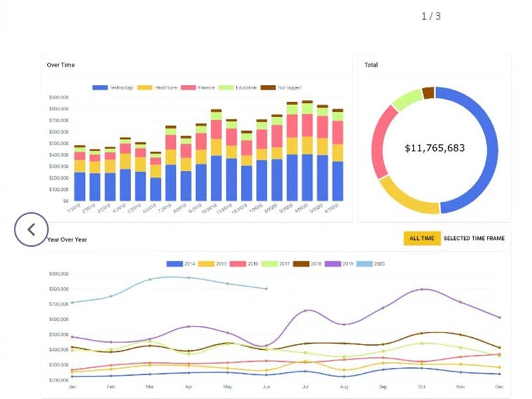532x399 pixels.
Task: Toggle the Technology legend series
Action: coord(113,88)
